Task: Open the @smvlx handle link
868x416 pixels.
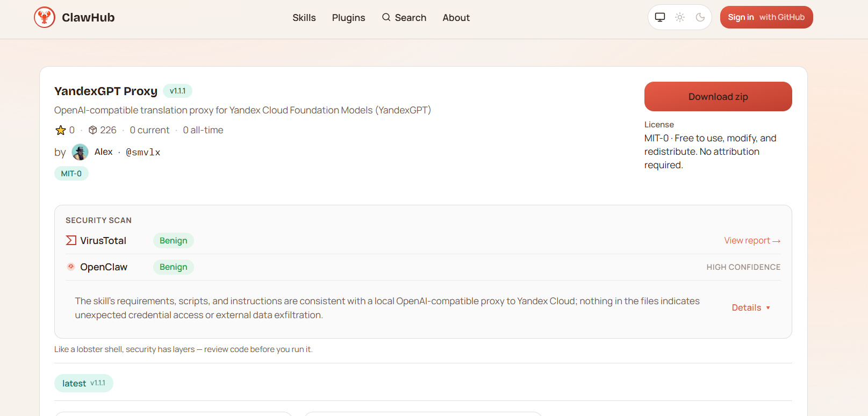Action: coord(143,152)
